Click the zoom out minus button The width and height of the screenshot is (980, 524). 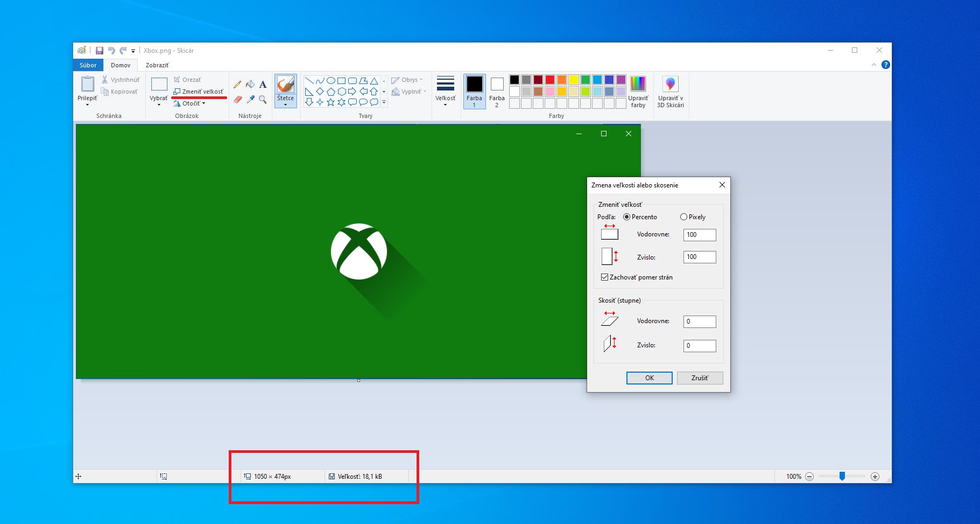pos(809,477)
